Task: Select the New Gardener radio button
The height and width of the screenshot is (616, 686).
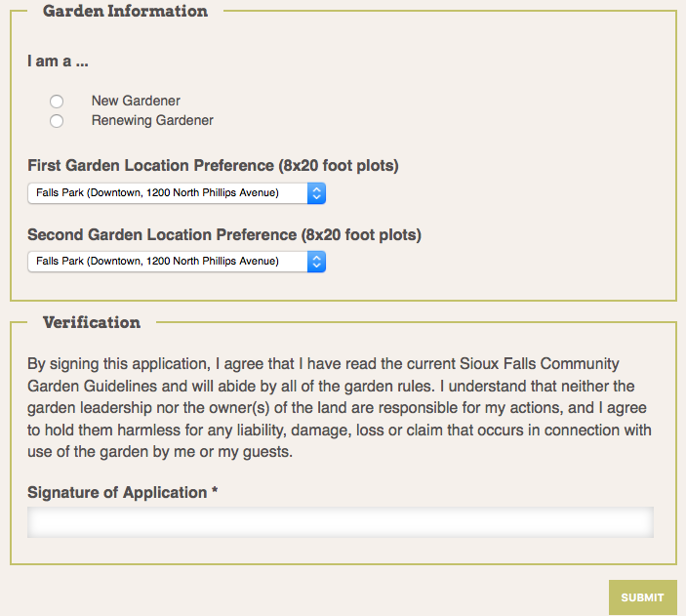Action: tap(57, 102)
